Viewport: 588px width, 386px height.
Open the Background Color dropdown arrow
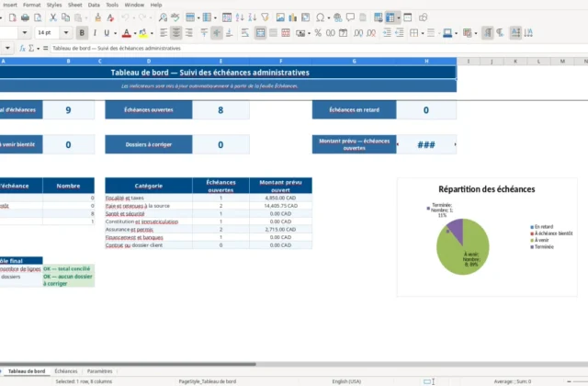pos(152,33)
